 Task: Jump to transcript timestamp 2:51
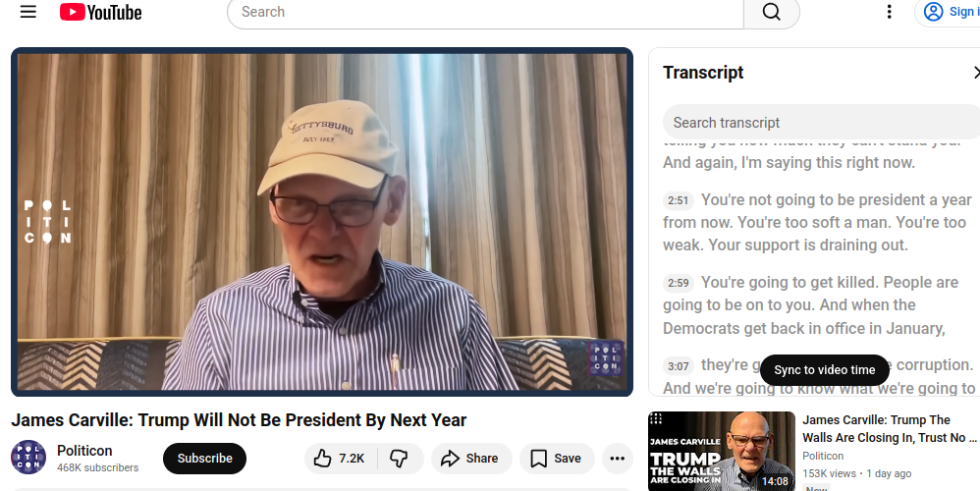tap(679, 200)
